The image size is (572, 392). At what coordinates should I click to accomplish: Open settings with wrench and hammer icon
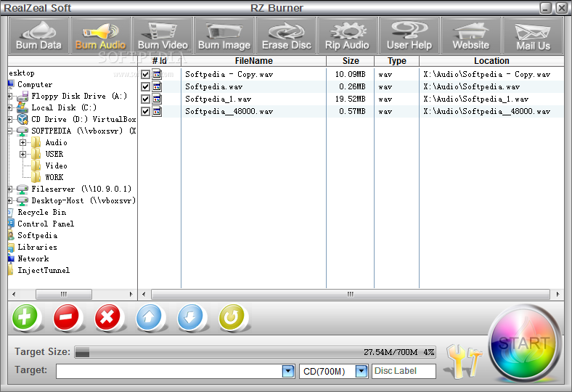[465, 361]
